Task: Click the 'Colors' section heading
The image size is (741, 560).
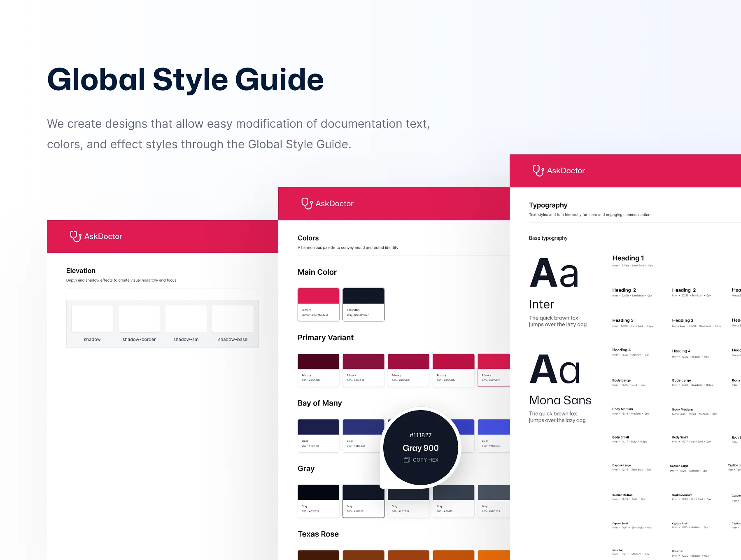Action: point(308,238)
